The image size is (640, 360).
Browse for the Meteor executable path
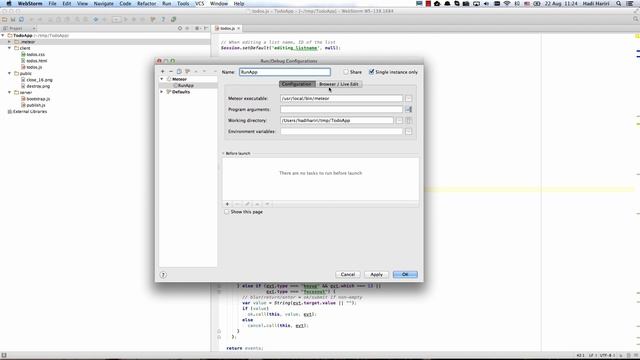point(409,98)
